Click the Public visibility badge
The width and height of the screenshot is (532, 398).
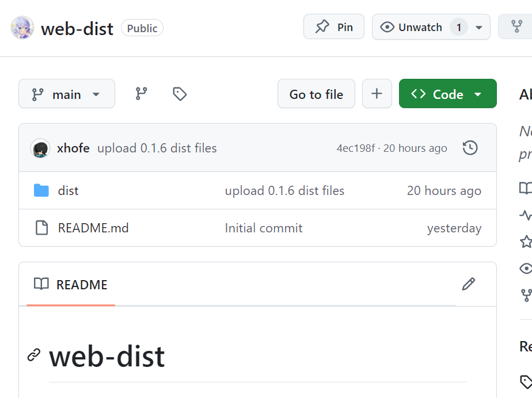pos(142,28)
